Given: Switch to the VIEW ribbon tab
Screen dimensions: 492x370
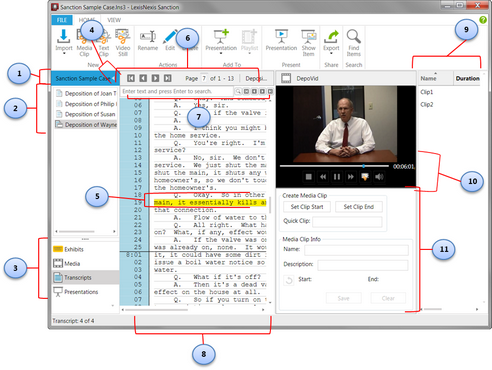Looking at the screenshot, I should [x=114, y=20].
